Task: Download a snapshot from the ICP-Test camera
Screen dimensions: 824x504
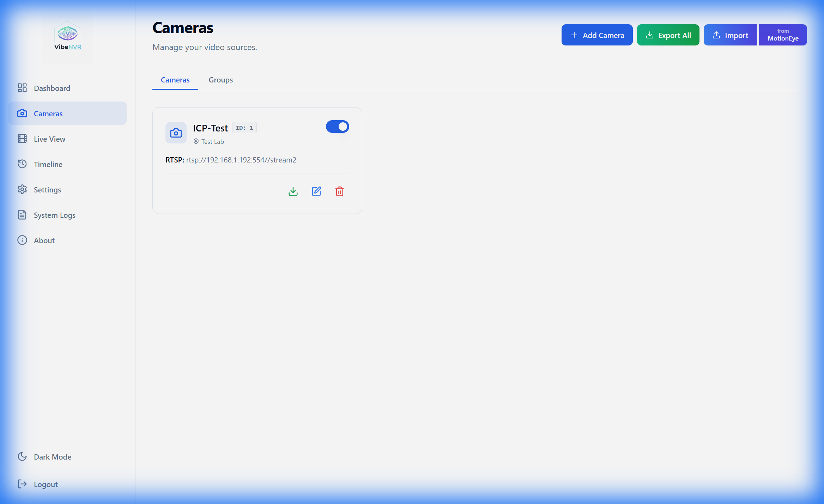Action: click(x=293, y=191)
